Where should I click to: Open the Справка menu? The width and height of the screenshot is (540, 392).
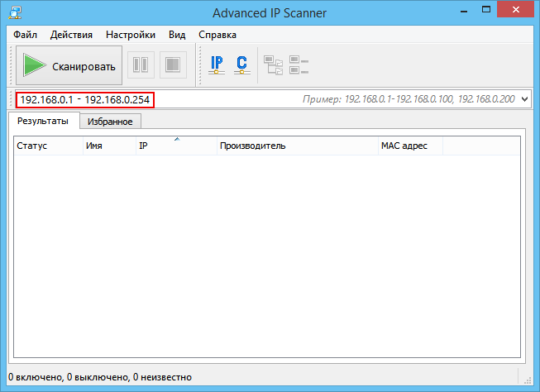click(217, 35)
